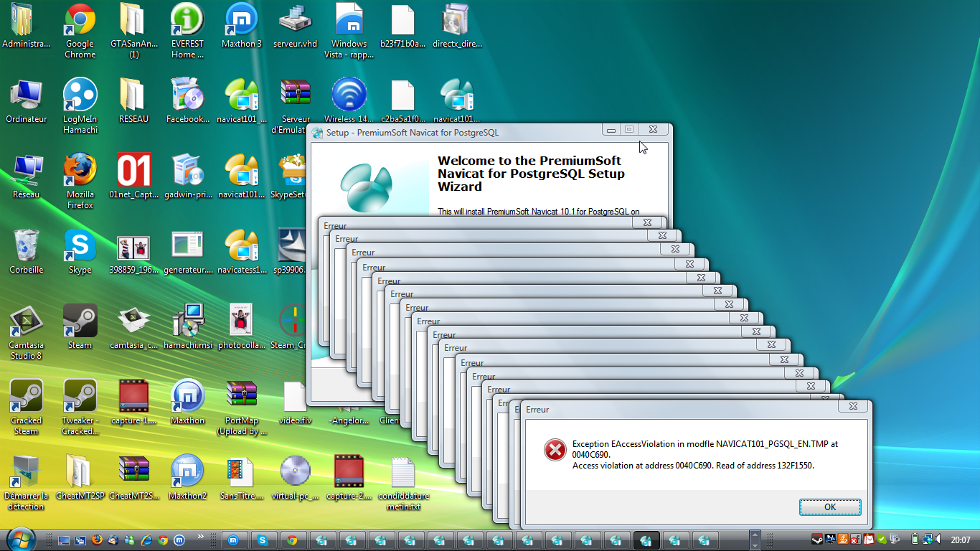Select the generateur desktop icon
Screen dimensions: 980x551
[187, 252]
